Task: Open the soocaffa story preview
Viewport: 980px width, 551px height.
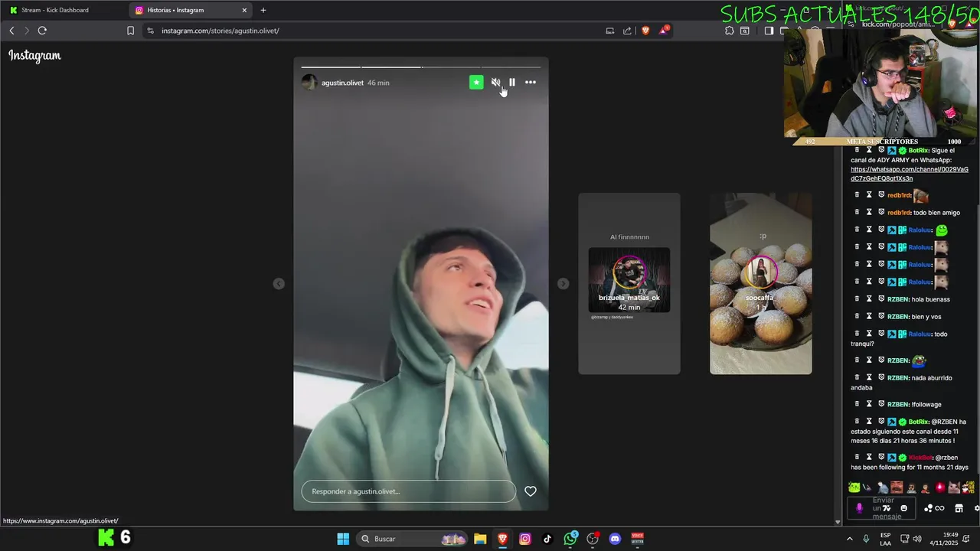Action: [760, 284]
